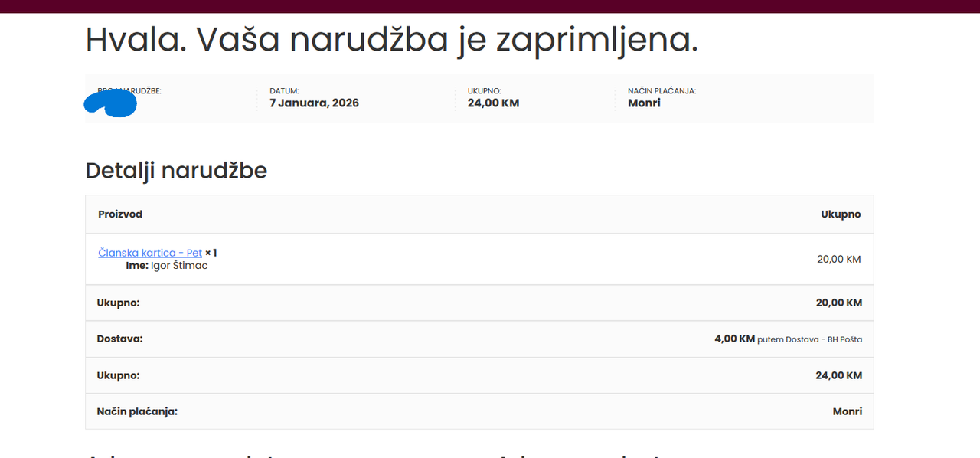Open the Članska kartica - Pet product link
Screen dimensions: 980x458
pyautogui.click(x=150, y=253)
